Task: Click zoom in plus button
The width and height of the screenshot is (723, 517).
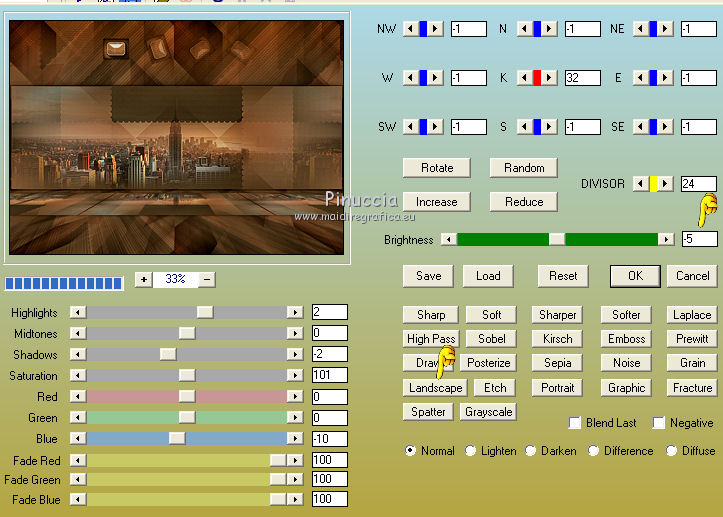Action: [x=144, y=279]
